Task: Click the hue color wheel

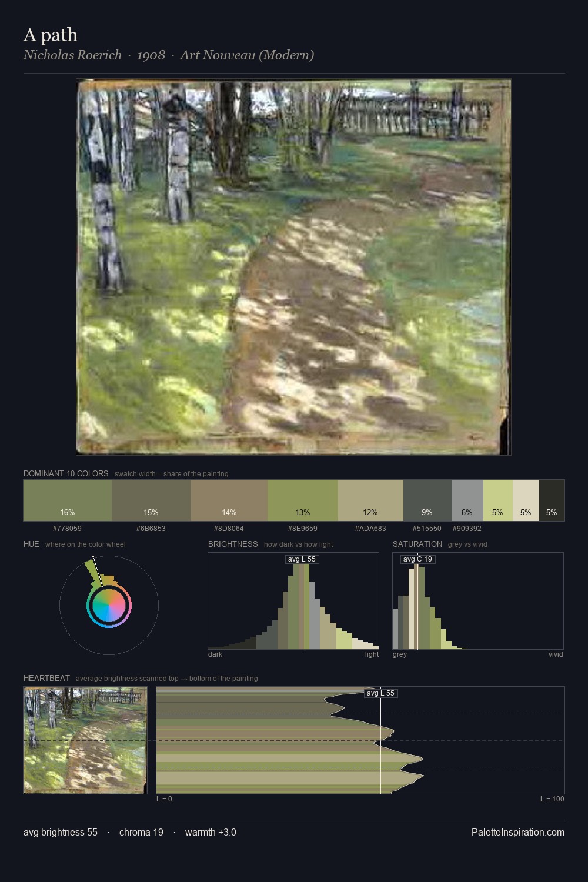Action: 109,605
